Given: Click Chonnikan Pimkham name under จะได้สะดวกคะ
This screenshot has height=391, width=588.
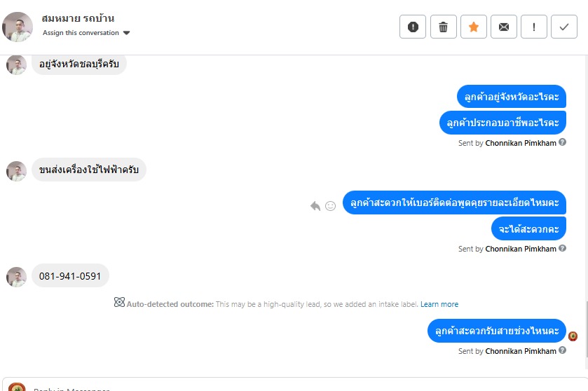Looking at the screenshot, I should [520, 249].
